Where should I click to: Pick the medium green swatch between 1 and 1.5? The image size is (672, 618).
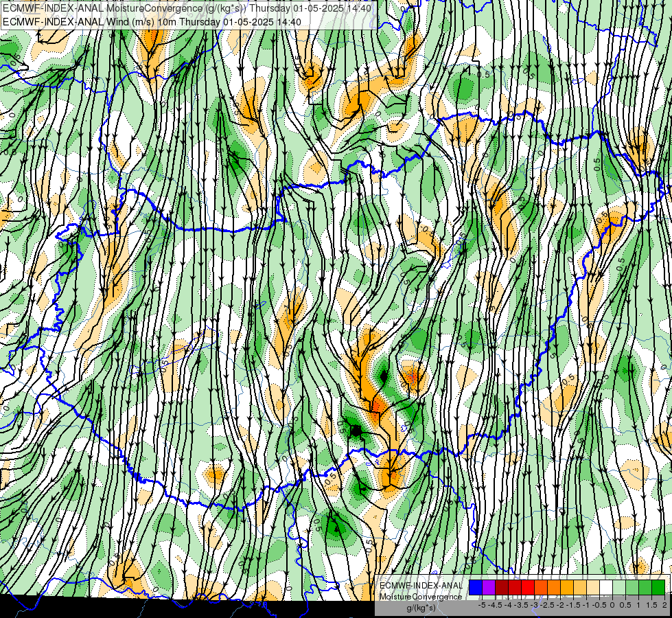pos(645,587)
